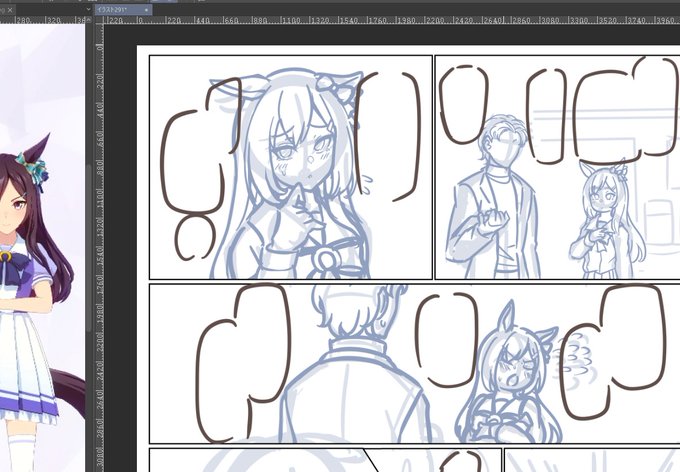The width and height of the screenshot is (680, 472).
Task: Open the tab list dropdown in the left pane
Action: click(x=88, y=10)
